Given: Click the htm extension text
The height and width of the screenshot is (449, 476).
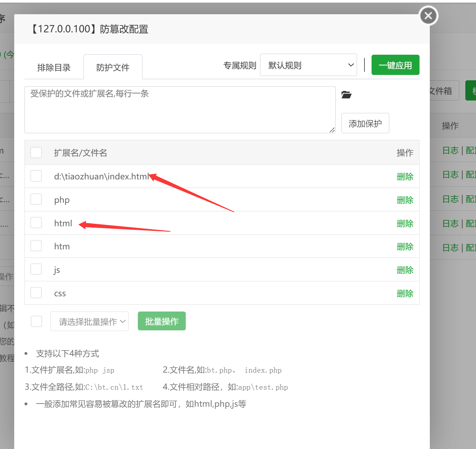Looking at the screenshot, I should pyautogui.click(x=62, y=246).
